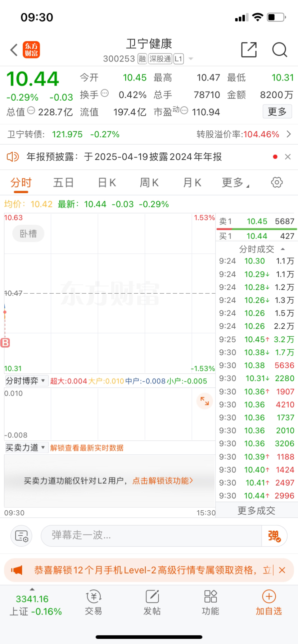This screenshot has width=298, height=644.
Task: Click 解锁查看最新实时数据 link
Action: [87, 448]
